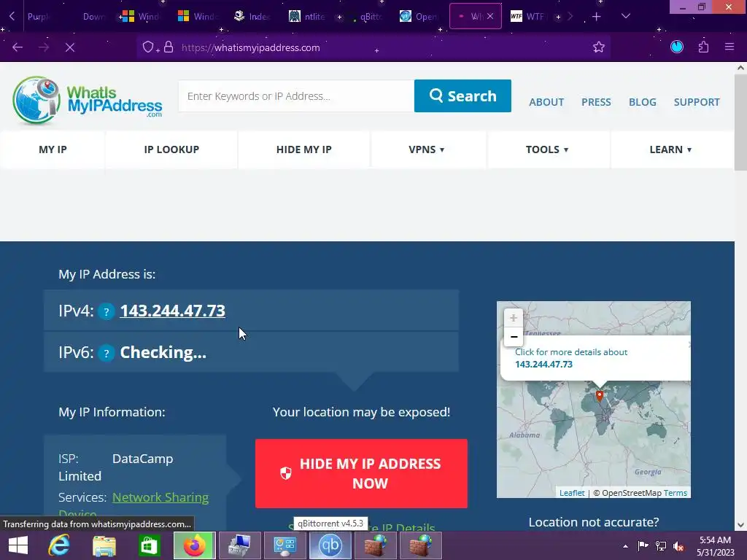Click the IPv4 question mark help icon
The image size is (747, 560).
[107, 312]
